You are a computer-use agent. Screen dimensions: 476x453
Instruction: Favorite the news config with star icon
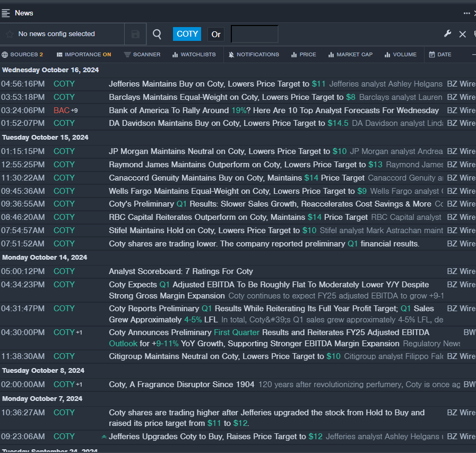[x=9, y=34]
